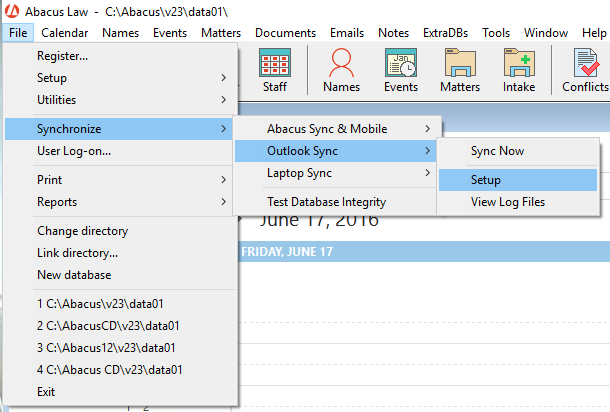The image size is (610, 412).
Task: Open the Window menu
Action: 546,33
